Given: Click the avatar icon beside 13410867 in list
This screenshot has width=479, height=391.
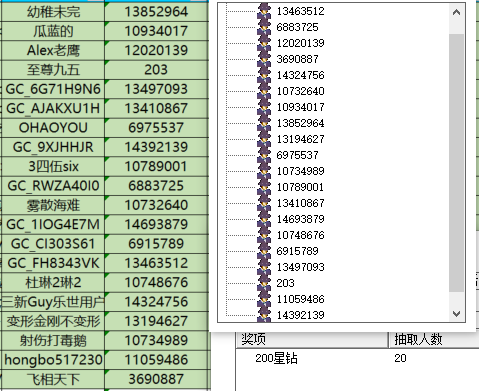Looking at the screenshot, I should tap(264, 203).
